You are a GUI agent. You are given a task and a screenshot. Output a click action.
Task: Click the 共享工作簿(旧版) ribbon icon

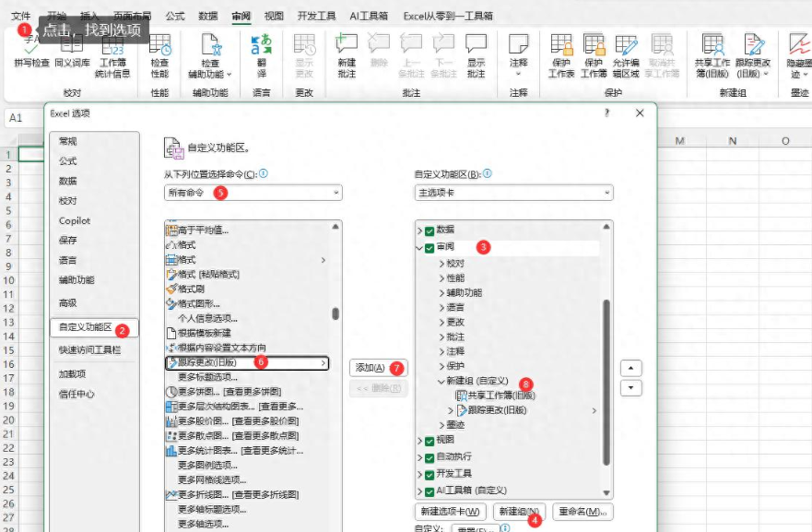714,53
